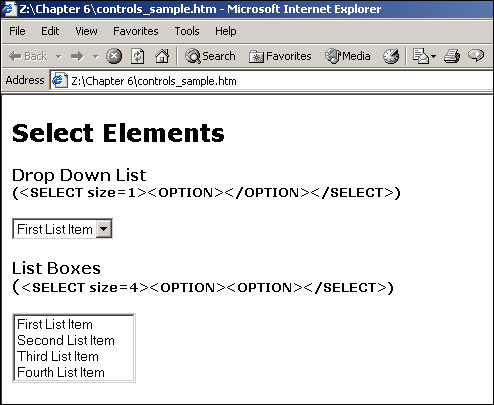Expand the Edit toolbar button dropdown
494x405 pixels.
(433, 56)
